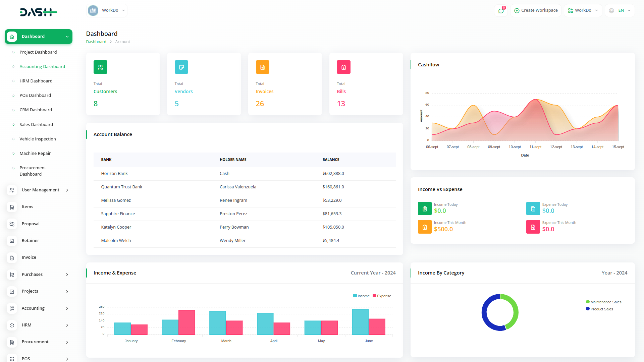
Task: Click the Create Workspace button
Action: 536,10
